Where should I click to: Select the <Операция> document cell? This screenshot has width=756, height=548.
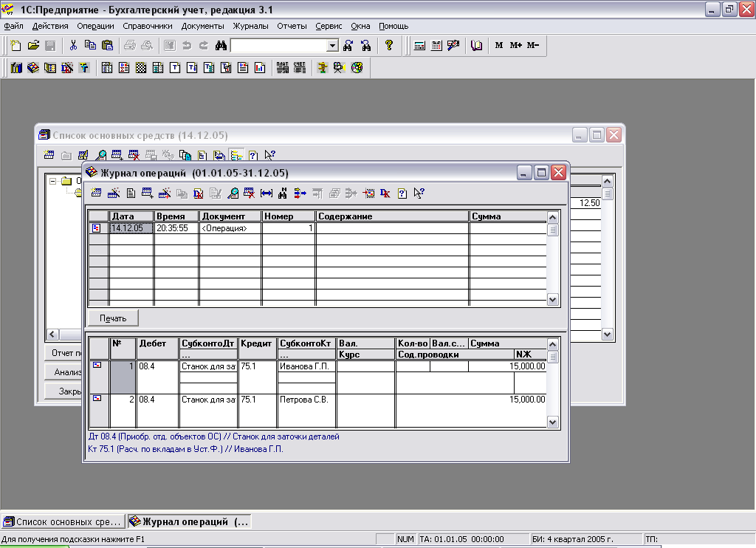(x=230, y=228)
